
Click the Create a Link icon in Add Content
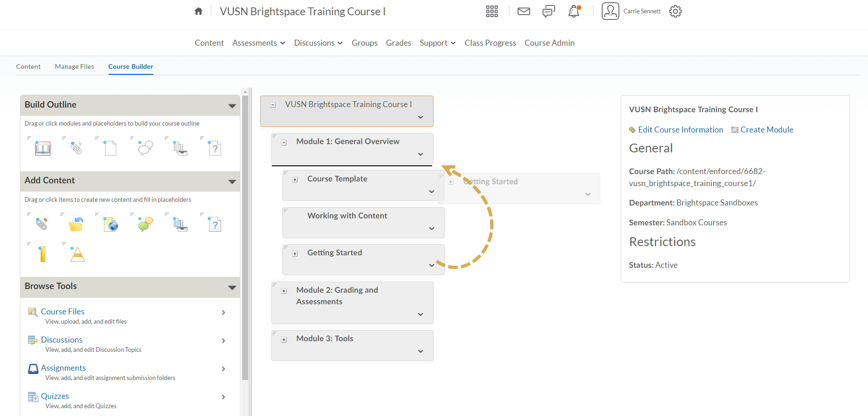coord(42,224)
